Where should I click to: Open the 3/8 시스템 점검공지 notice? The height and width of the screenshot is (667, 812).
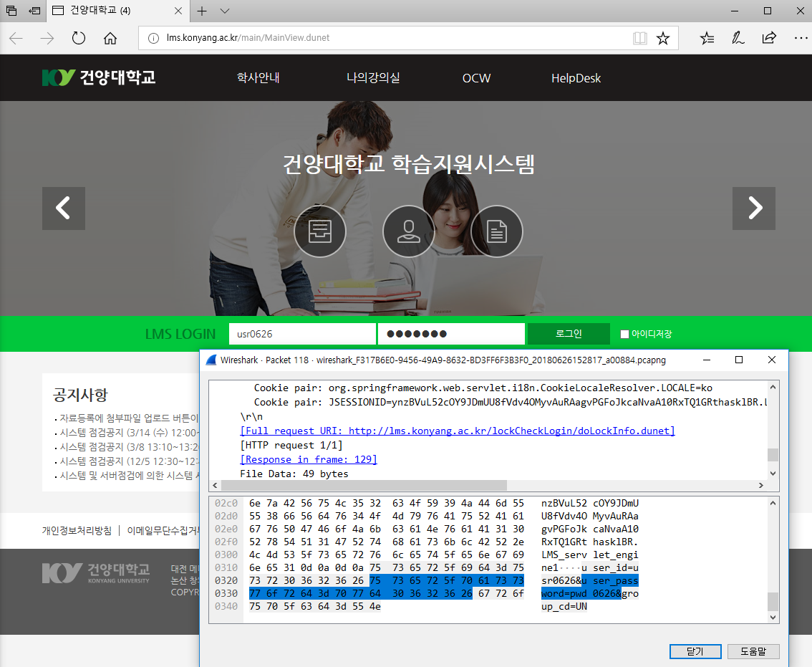click(128, 447)
